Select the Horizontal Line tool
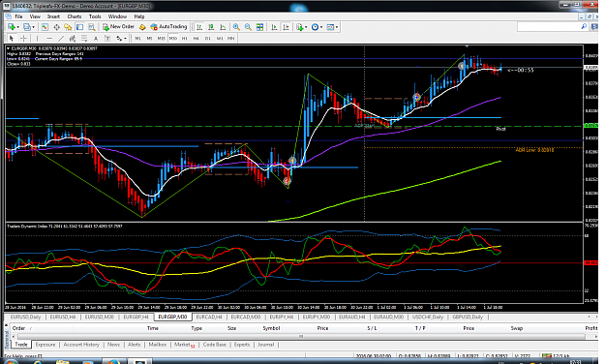605x364 pixels. 49,38
